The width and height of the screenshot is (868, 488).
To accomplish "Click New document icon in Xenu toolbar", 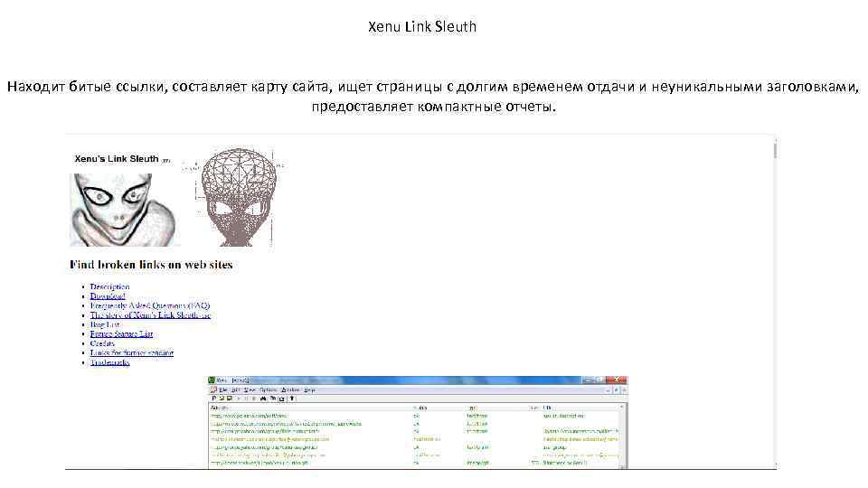I will [213, 399].
